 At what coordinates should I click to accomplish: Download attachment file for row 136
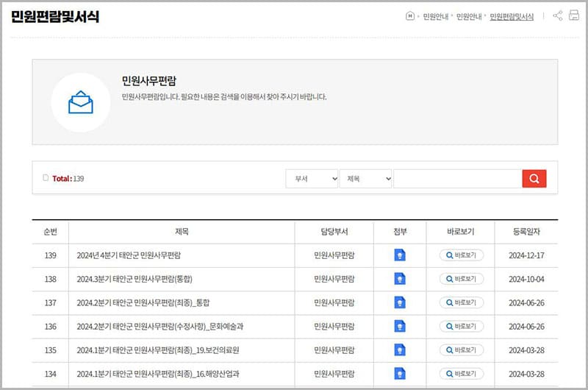[400, 326]
